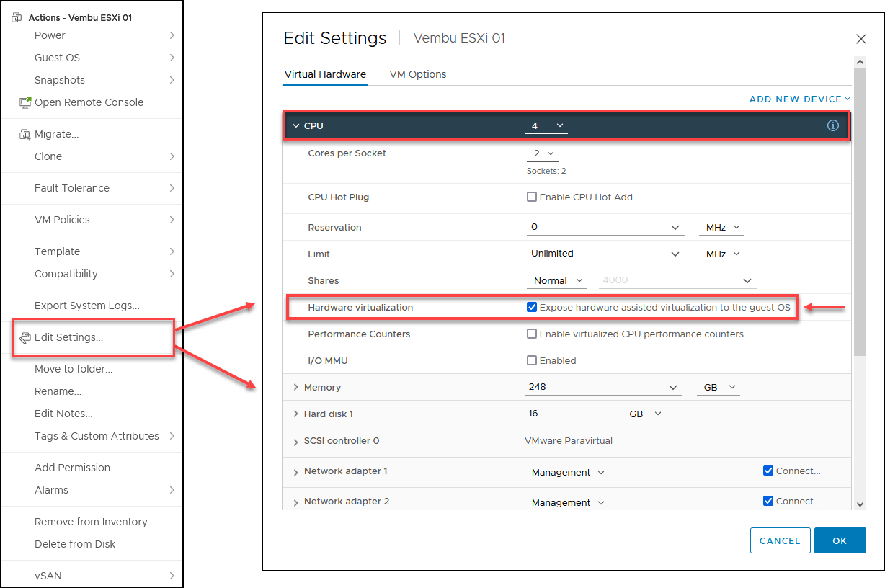Open the Template submenu
Viewport: 885px width, 588px height.
pyautogui.click(x=92, y=251)
